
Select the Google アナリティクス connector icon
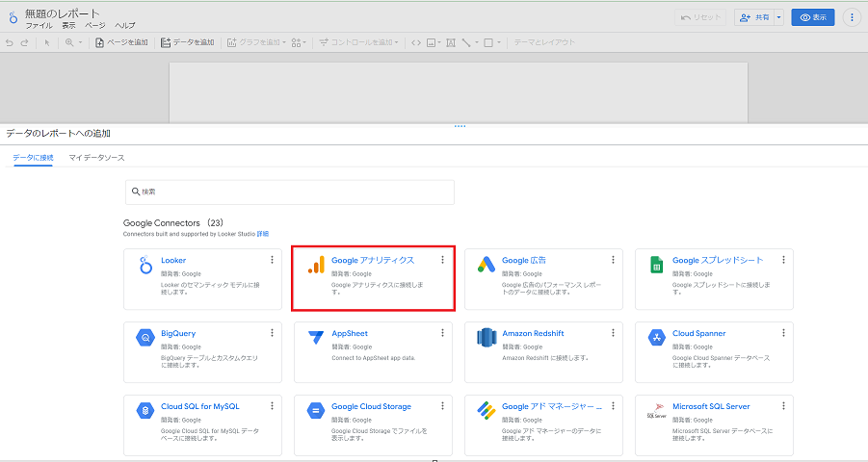(316, 266)
